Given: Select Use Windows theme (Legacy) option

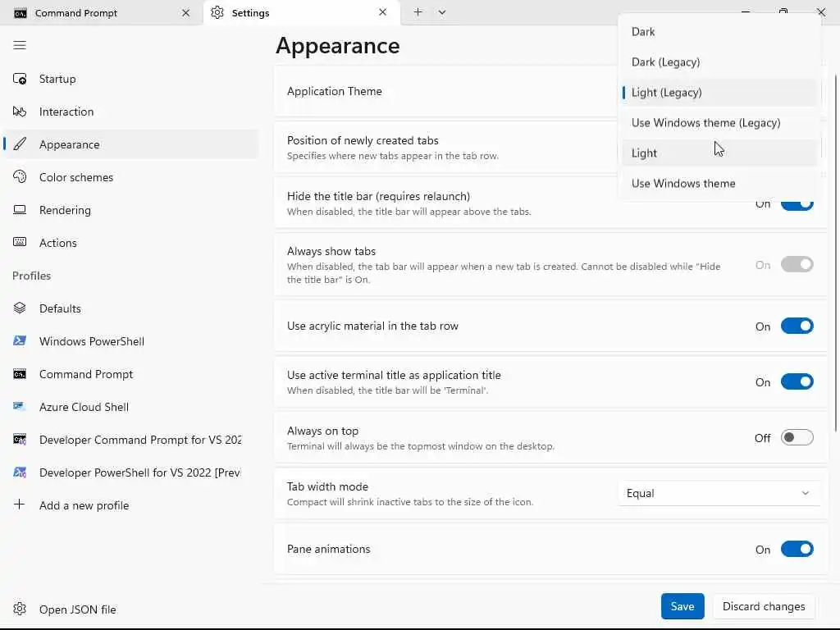Looking at the screenshot, I should coord(719,123).
